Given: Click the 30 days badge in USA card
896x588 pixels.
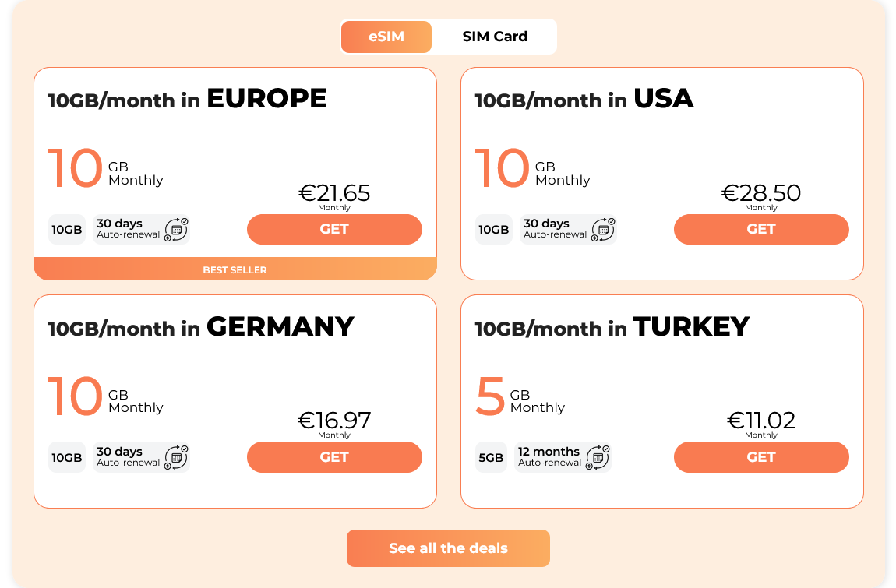Looking at the screenshot, I should (x=556, y=229).
